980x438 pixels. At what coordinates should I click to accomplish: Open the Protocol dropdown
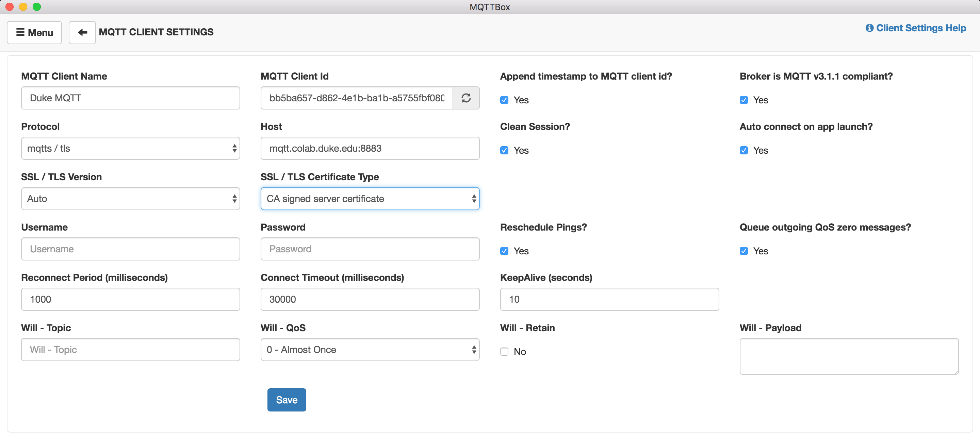coord(130,148)
